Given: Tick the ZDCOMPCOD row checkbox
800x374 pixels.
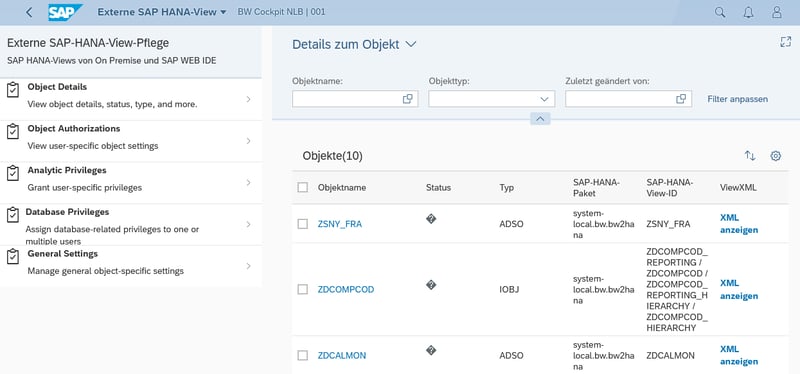Looking at the screenshot, I should click(x=303, y=289).
